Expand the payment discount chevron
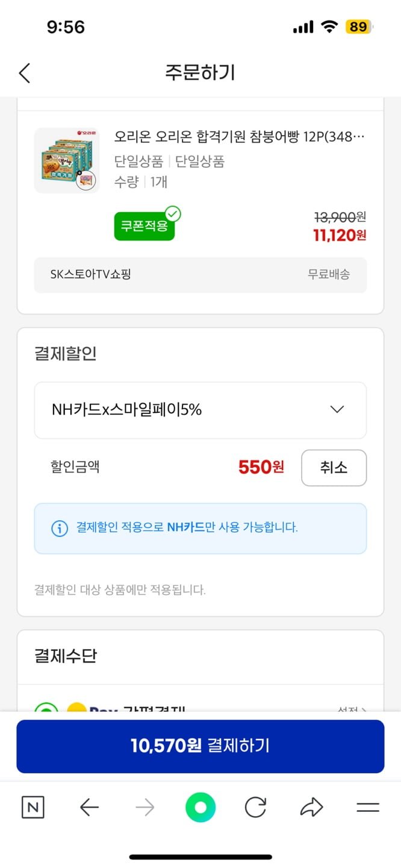 (337, 410)
